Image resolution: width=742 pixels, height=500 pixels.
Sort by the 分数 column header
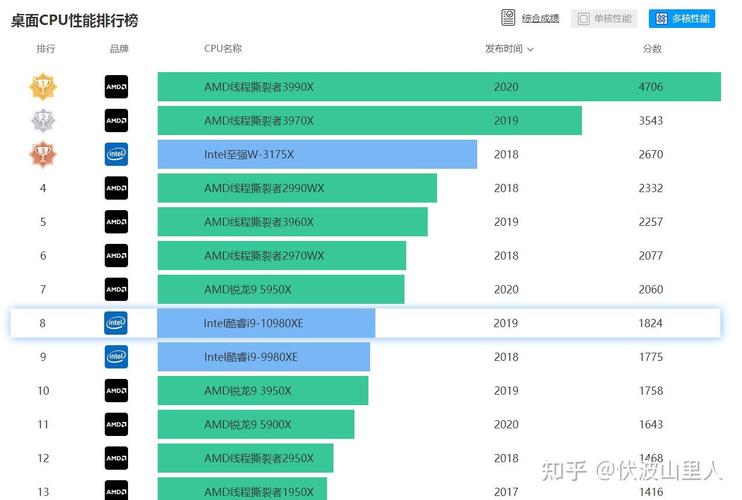pos(652,48)
